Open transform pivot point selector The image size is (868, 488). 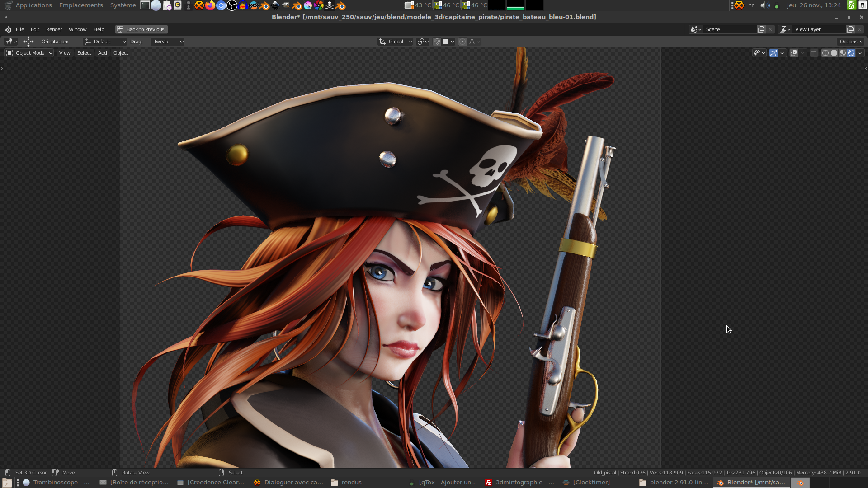pyautogui.click(x=423, y=42)
